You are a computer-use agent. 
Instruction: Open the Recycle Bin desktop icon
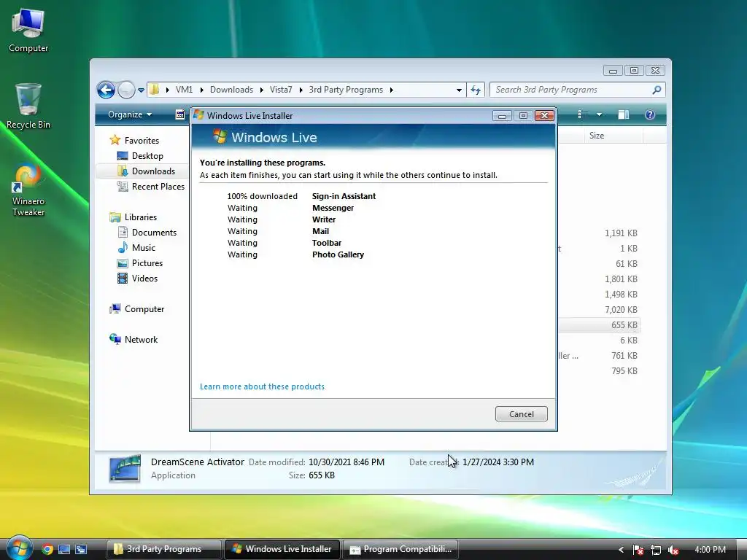(x=28, y=106)
